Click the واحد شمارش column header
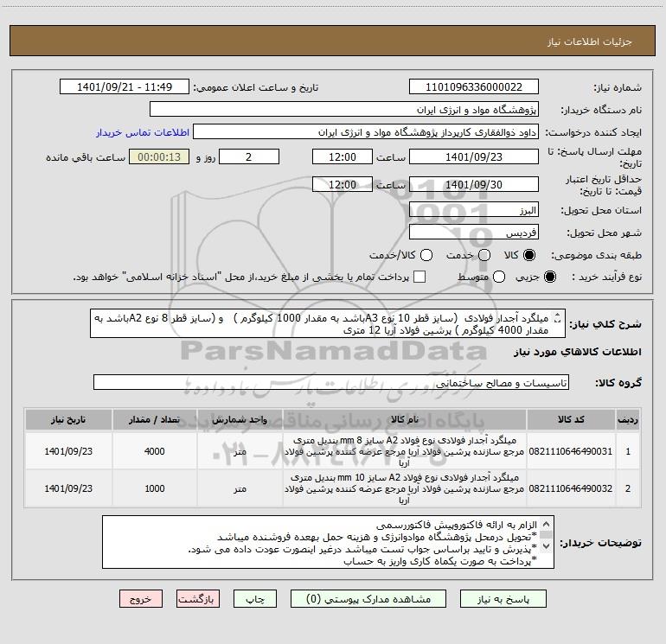 pyautogui.click(x=240, y=420)
